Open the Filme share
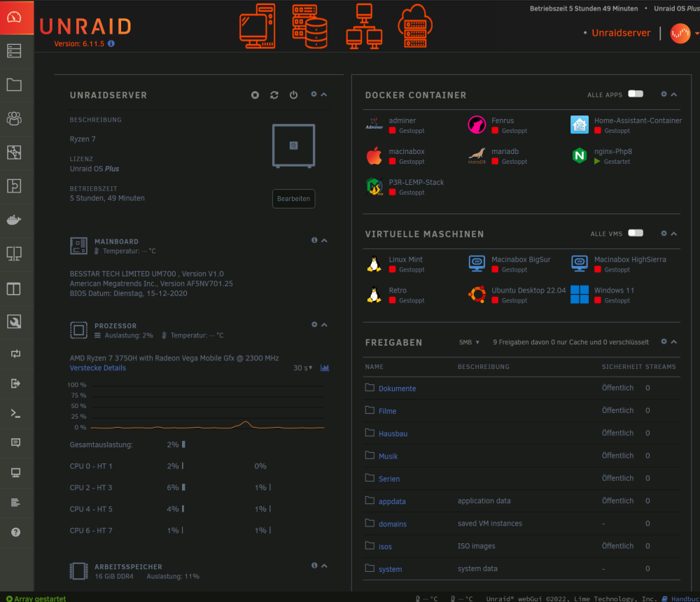The width and height of the screenshot is (700, 602). [x=388, y=412]
